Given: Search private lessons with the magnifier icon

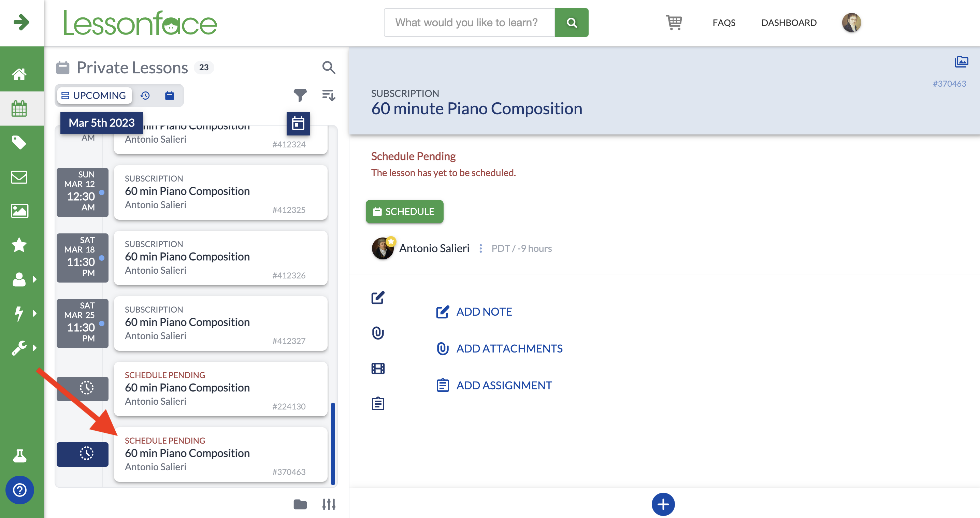Looking at the screenshot, I should pyautogui.click(x=328, y=68).
